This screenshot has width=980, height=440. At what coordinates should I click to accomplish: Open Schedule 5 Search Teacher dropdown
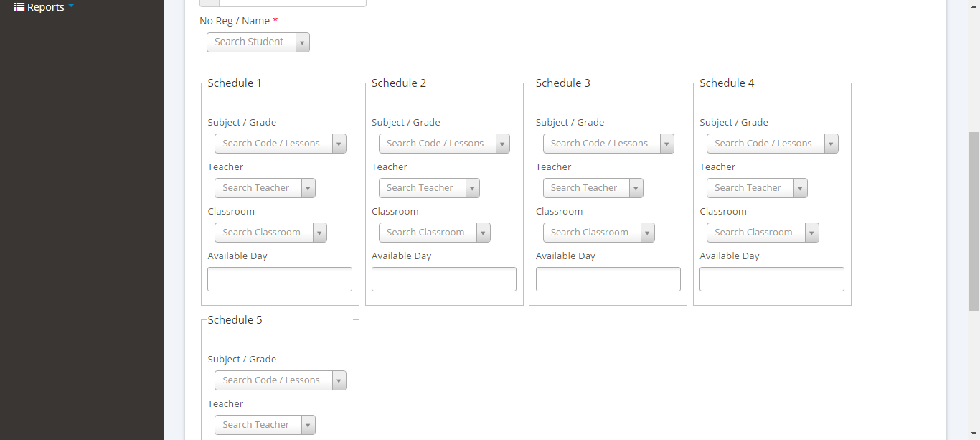point(264,425)
